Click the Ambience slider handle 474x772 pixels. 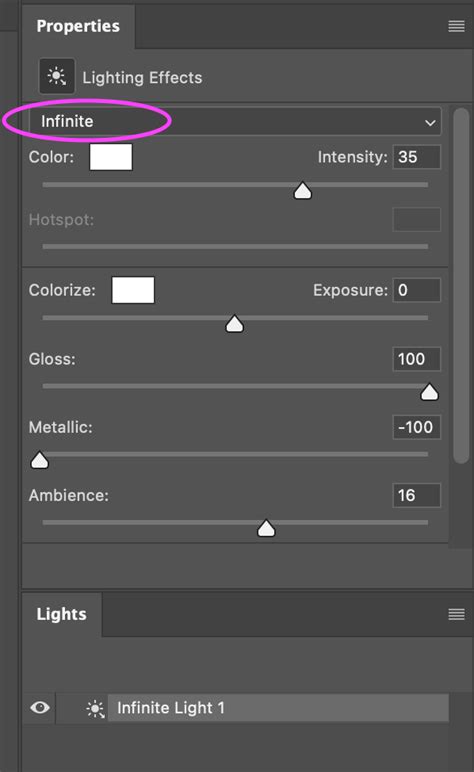266,528
